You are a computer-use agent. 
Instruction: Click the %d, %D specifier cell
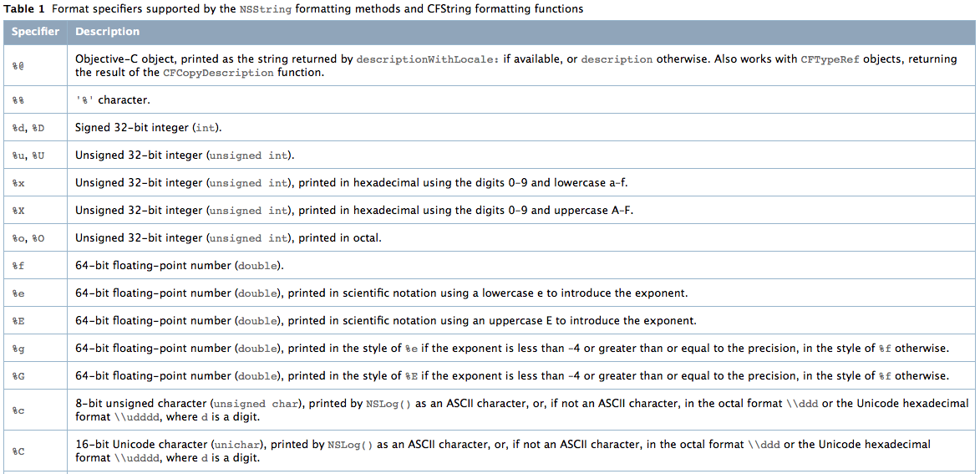pyautogui.click(x=36, y=128)
